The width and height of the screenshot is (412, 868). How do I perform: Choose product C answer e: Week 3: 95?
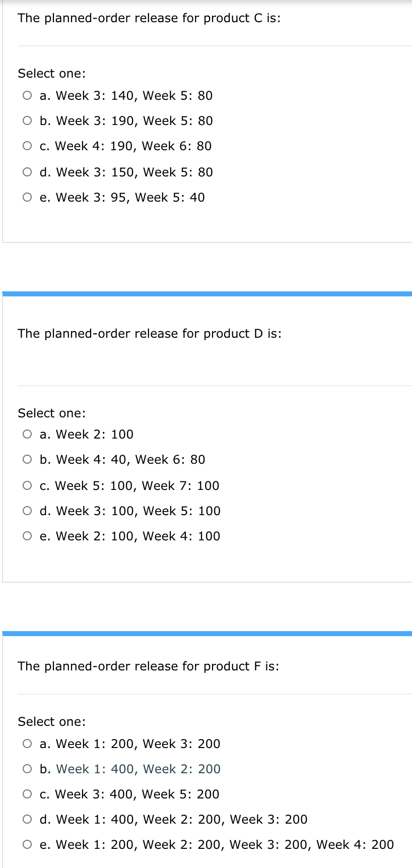tap(27, 198)
